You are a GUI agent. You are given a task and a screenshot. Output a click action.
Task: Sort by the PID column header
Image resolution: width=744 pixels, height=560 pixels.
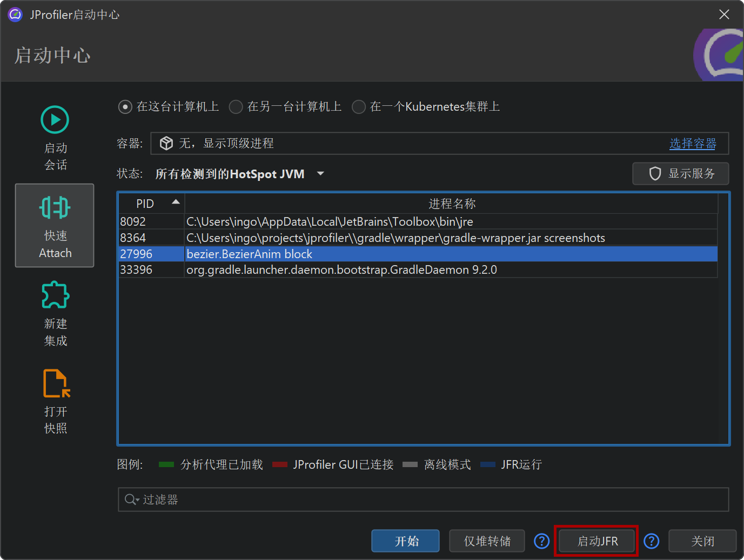tap(151, 204)
